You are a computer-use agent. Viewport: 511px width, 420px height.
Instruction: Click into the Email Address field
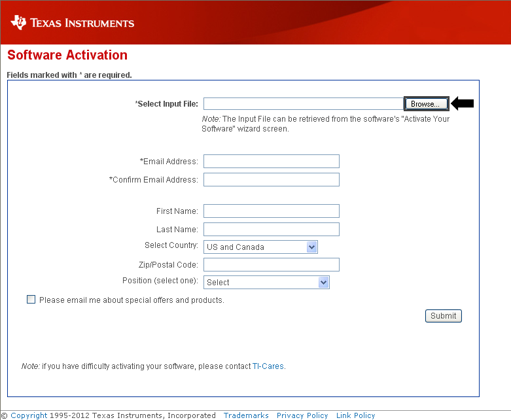click(x=271, y=162)
